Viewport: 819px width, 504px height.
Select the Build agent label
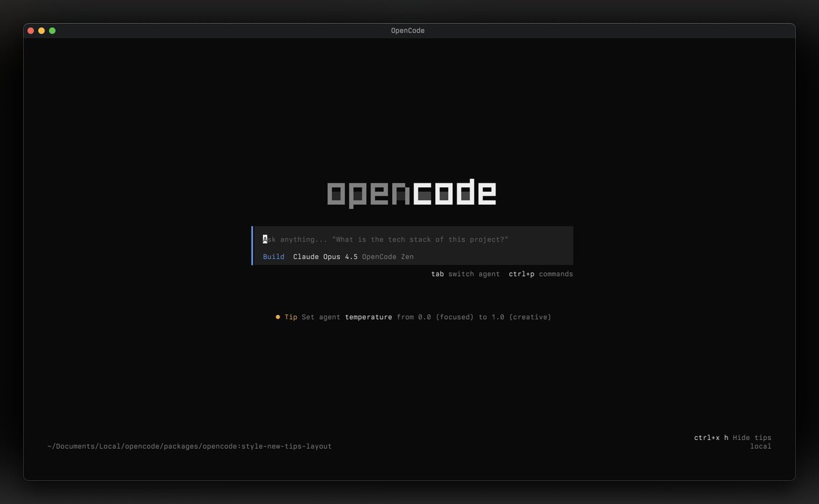(274, 256)
